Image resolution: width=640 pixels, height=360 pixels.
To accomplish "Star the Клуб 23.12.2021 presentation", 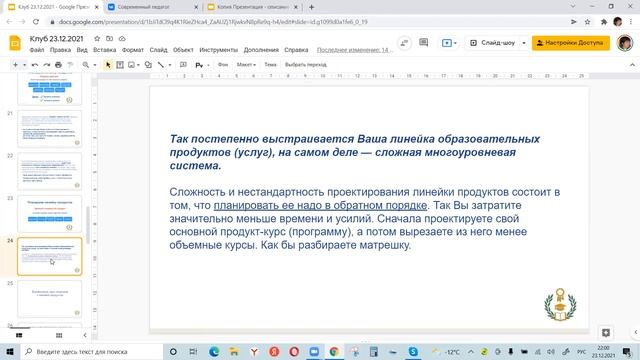I will (97, 38).
